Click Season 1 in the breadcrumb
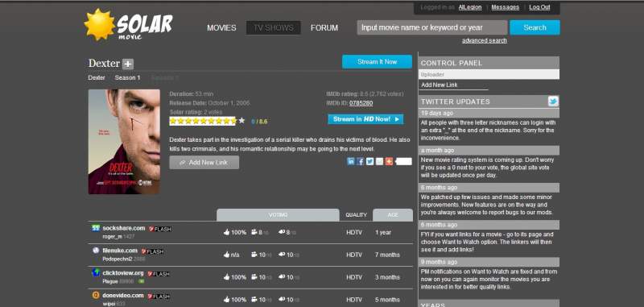The width and height of the screenshot is (644, 307). (127, 77)
